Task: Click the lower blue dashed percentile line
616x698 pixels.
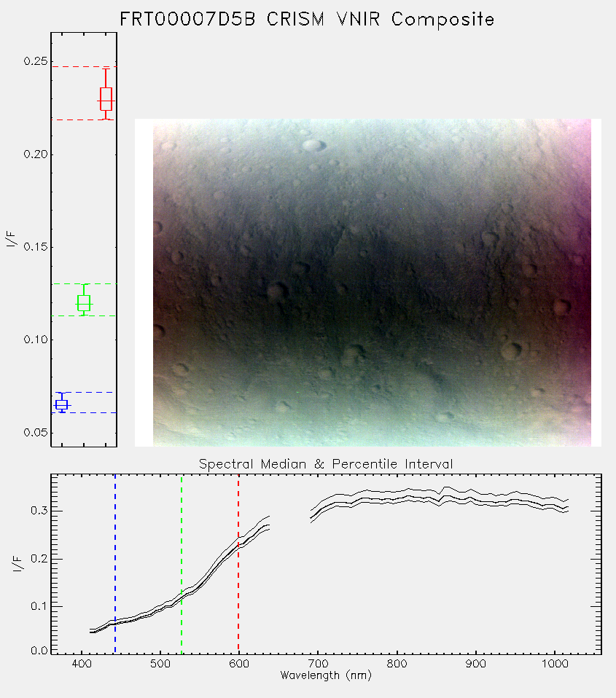Action: [84, 412]
